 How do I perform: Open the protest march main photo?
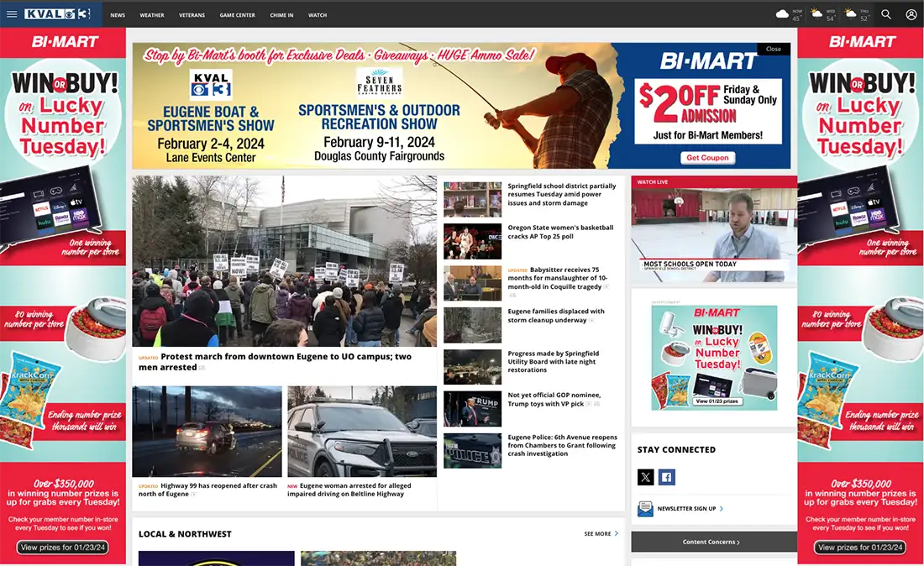point(284,261)
